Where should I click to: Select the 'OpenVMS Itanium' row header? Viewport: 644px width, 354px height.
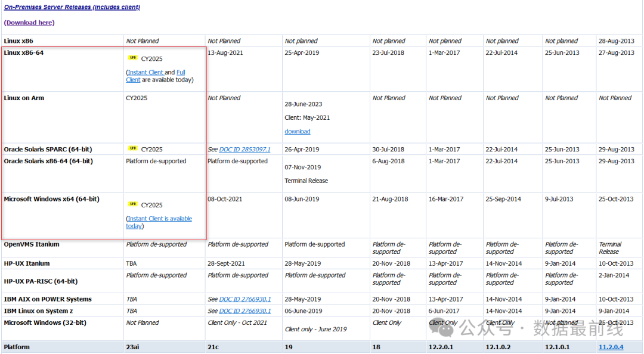(32, 244)
